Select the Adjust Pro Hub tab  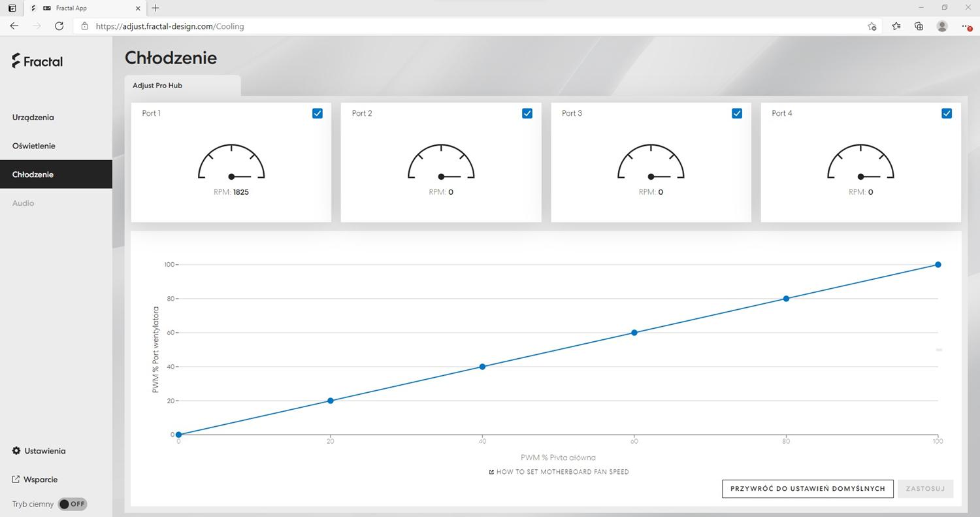[157, 86]
